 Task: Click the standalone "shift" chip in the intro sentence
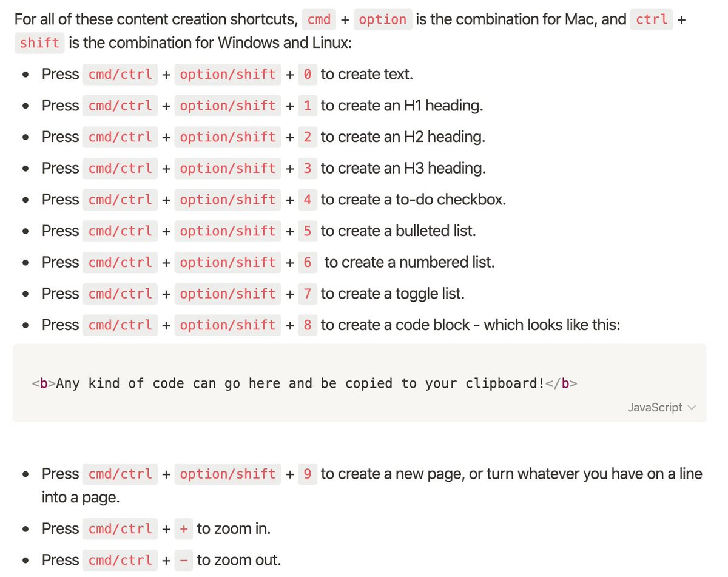pyautogui.click(x=39, y=44)
